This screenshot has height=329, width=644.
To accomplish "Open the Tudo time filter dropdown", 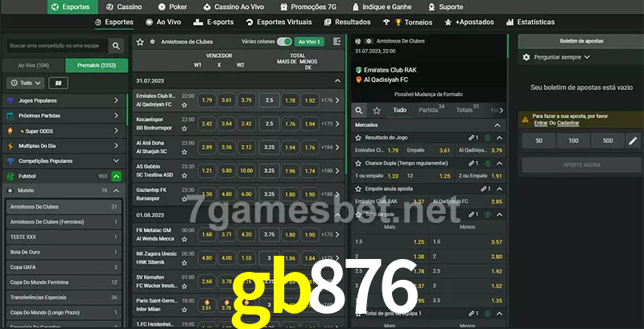I will 26,84.
